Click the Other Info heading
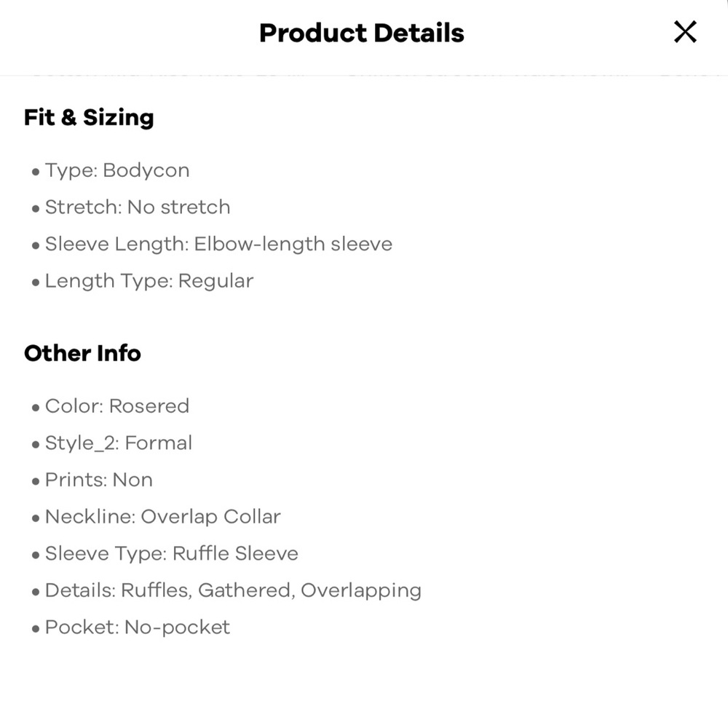The width and height of the screenshot is (728, 728). pos(82,353)
